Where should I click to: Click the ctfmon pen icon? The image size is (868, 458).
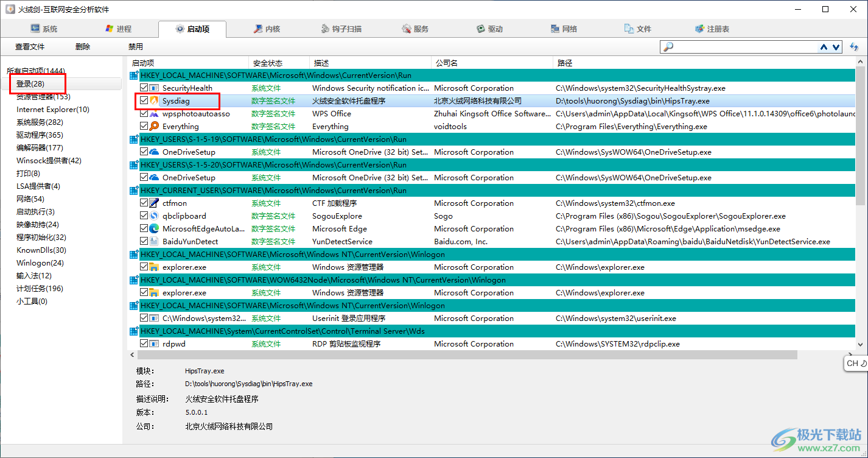(154, 203)
